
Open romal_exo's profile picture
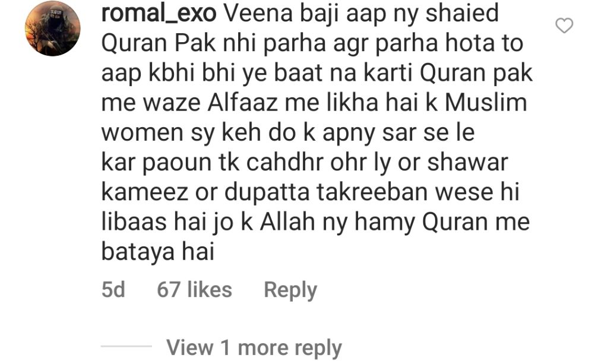(53, 29)
